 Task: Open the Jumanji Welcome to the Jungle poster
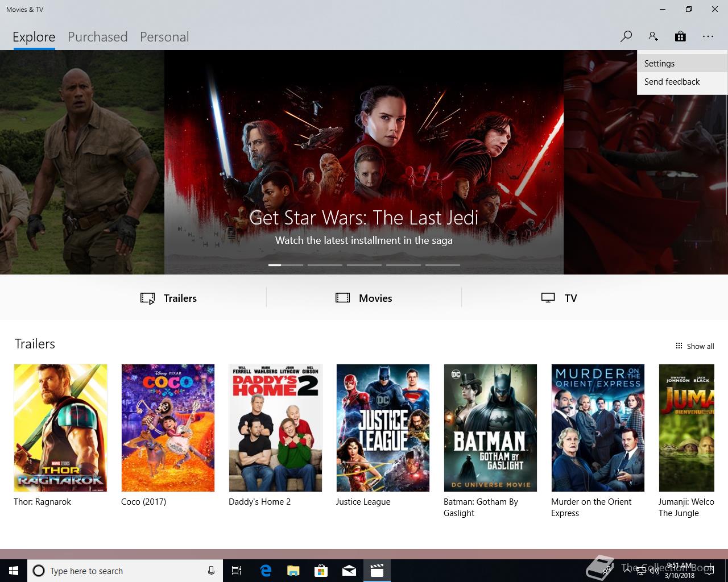(x=686, y=428)
